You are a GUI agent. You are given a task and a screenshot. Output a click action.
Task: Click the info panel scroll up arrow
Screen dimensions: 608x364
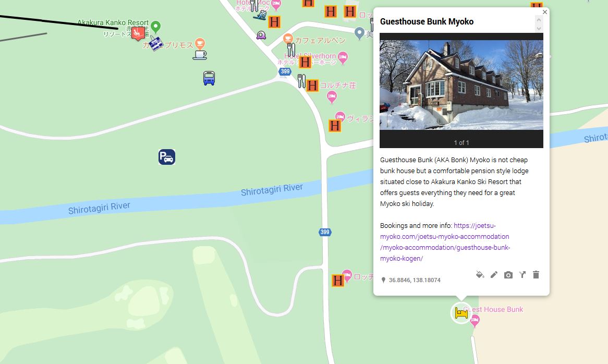pos(539,19)
